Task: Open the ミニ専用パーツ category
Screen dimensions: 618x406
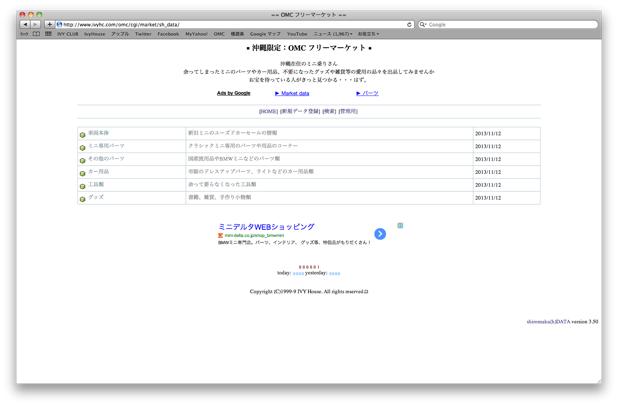Action: pyautogui.click(x=106, y=146)
